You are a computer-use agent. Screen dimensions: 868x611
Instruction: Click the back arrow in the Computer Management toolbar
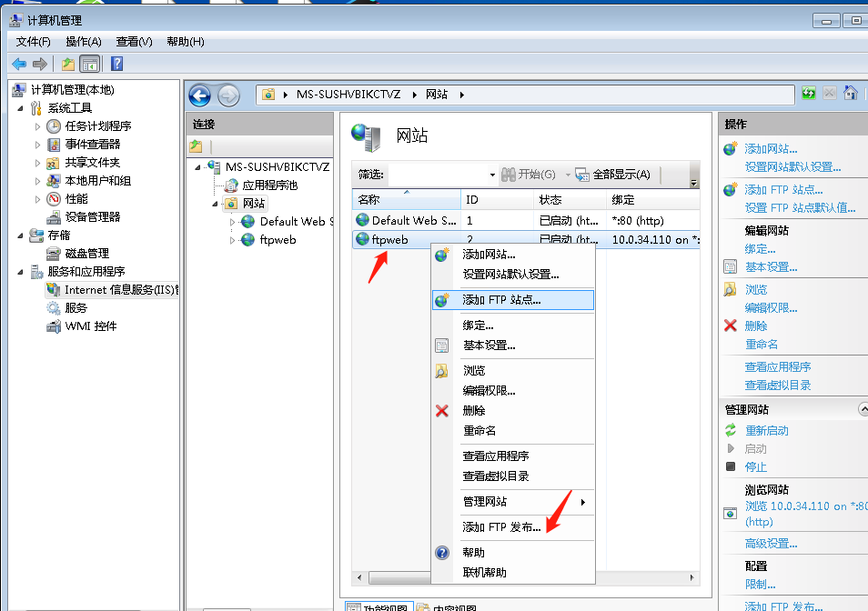20,63
